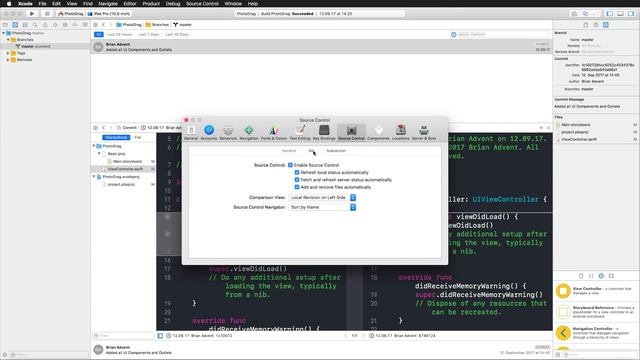Select the Source Control inspector tab icon

coord(606,25)
